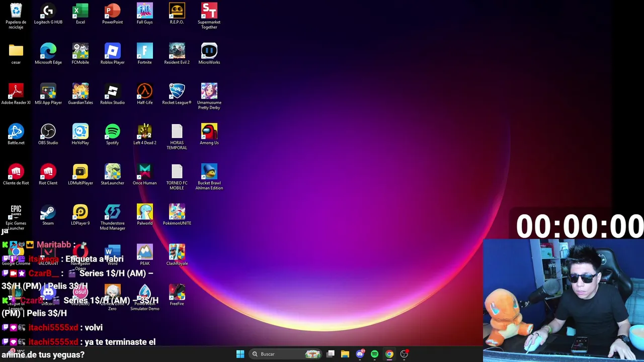Select the Fall Guys desktop icon
Screen dimensions: 644x362
click(x=145, y=14)
